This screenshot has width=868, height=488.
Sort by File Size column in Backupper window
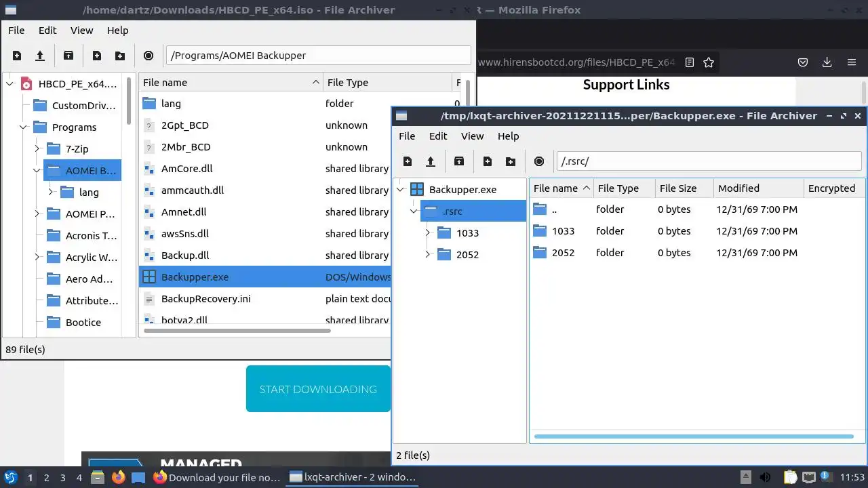(x=684, y=188)
